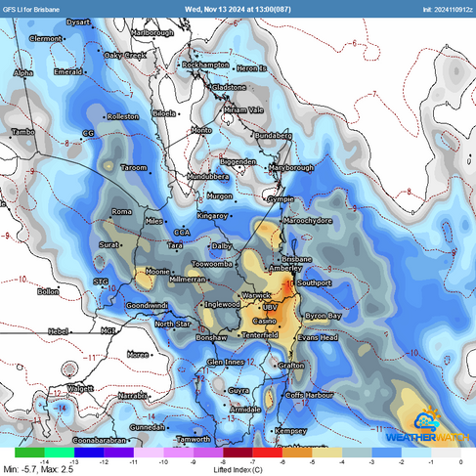Select the Toowoomba map label
The width and height of the screenshot is (476, 476).
212,264
